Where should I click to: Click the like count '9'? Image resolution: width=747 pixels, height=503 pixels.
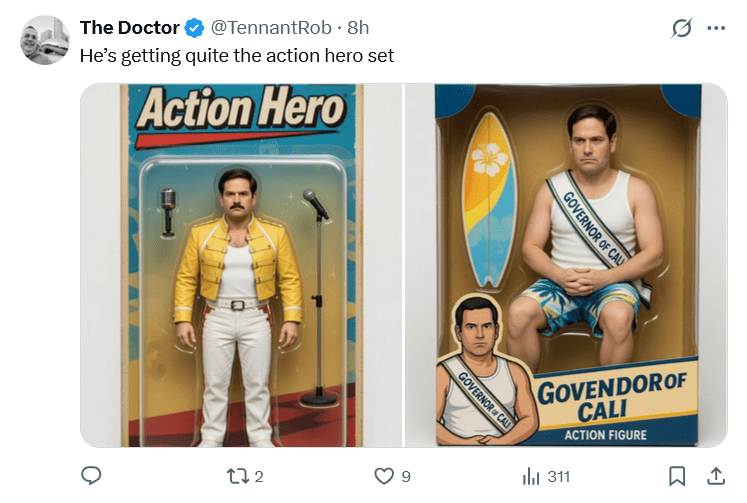(406, 477)
